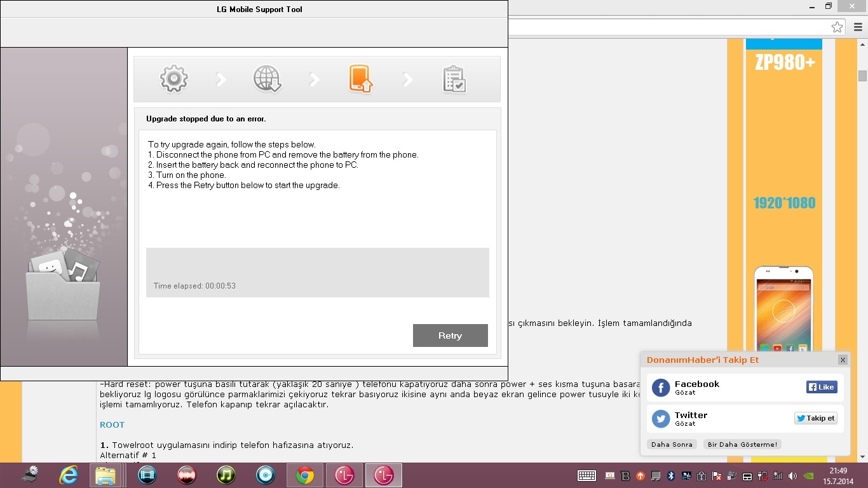Open the green music note app in taskbar
The width and height of the screenshot is (868, 488).
pos(226,475)
